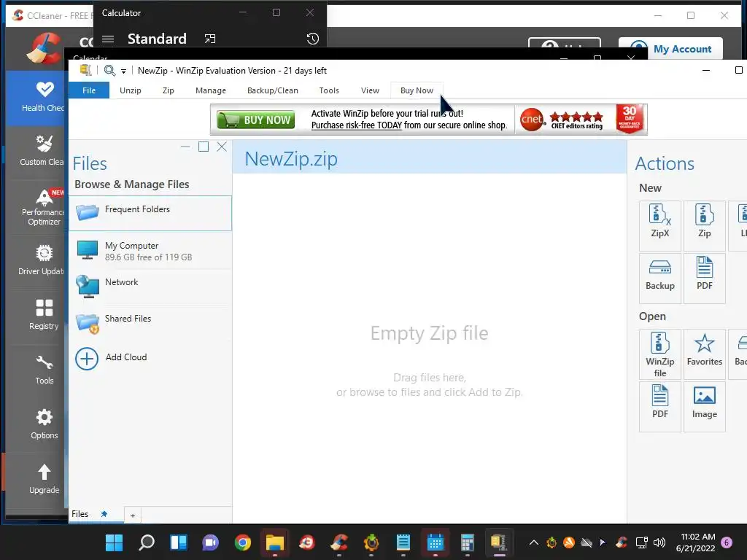Open the Windows Start menu

(115, 542)
